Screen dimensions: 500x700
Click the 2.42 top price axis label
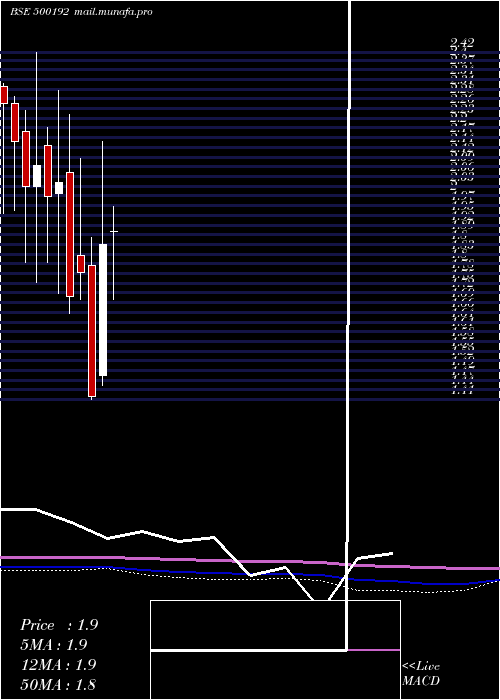[462, 43]
